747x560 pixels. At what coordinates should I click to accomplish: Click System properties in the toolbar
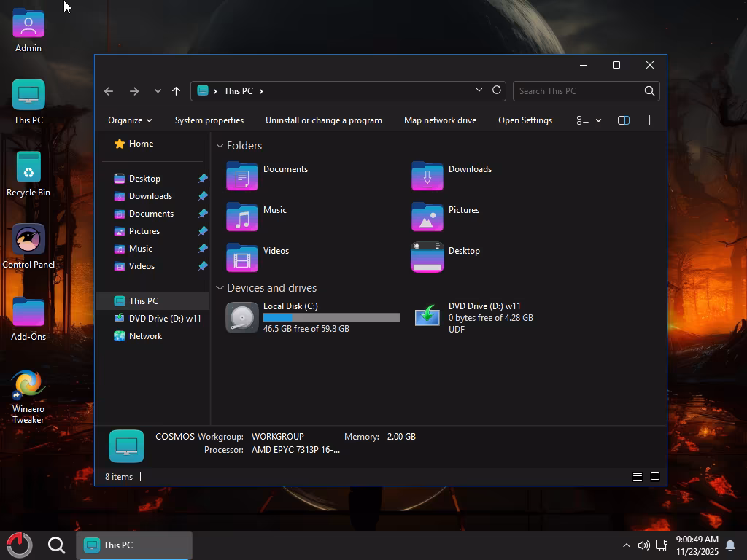[209, 120]
